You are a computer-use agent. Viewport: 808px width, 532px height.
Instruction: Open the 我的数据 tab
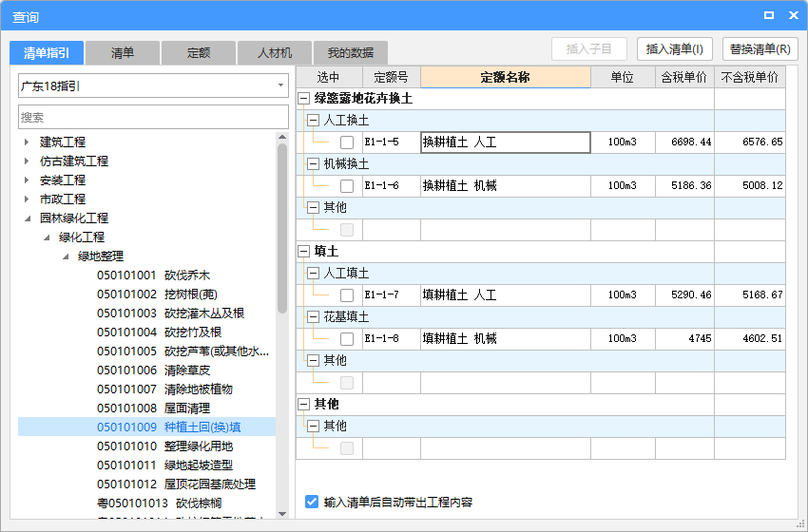[x=351, y=52]
